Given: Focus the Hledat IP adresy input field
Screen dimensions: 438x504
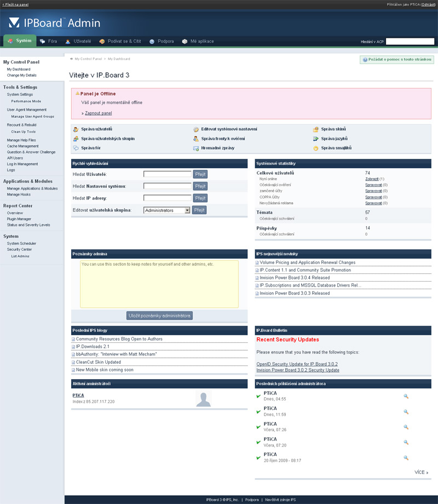Looking at the screenshot, I should click(x=168, y=198).
